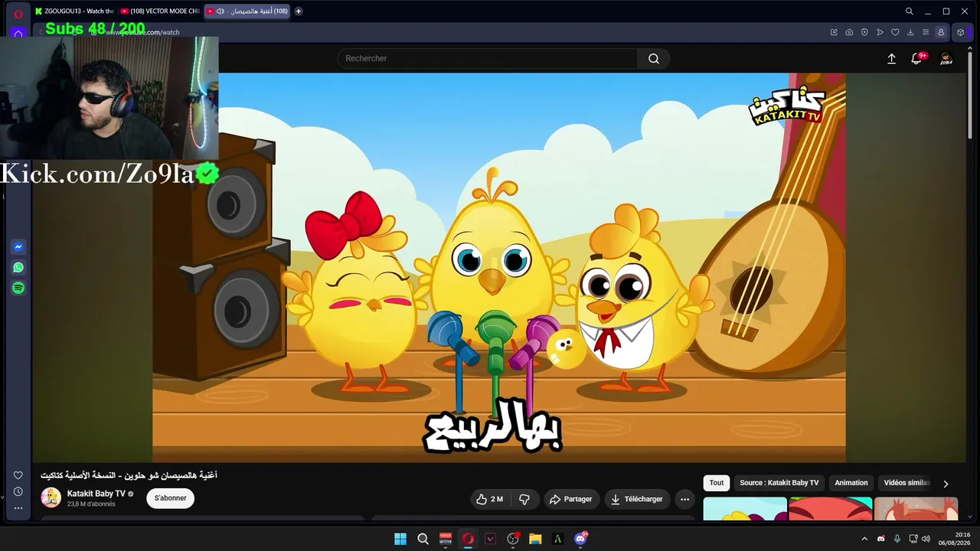The image size is (980, 551).
Task: Open Spotify in the Opera sidebar
Action: point(18,288)
